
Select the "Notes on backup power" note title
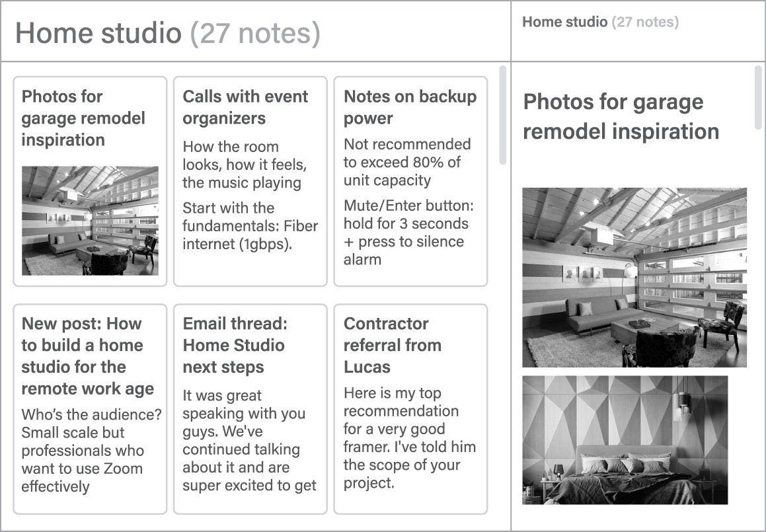pos(410,107)
